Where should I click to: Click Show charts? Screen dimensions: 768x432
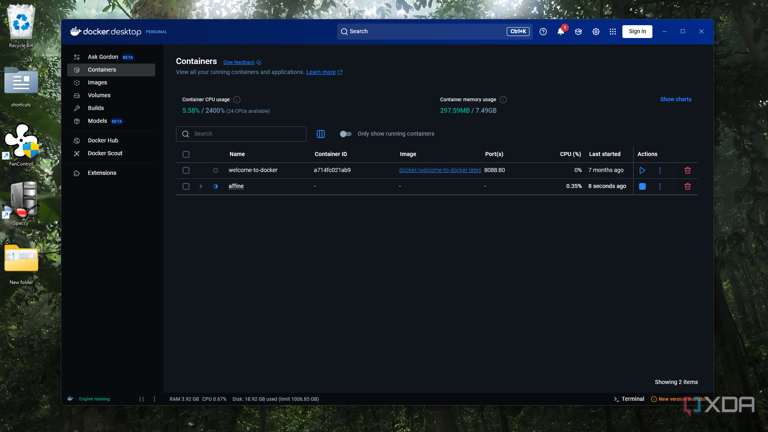(675, 99)
